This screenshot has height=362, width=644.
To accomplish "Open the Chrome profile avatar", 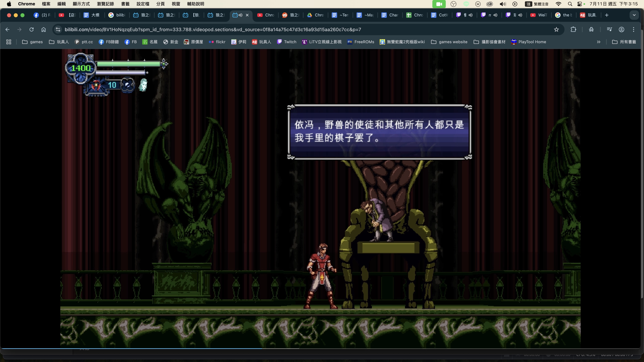I will (622, 29).
